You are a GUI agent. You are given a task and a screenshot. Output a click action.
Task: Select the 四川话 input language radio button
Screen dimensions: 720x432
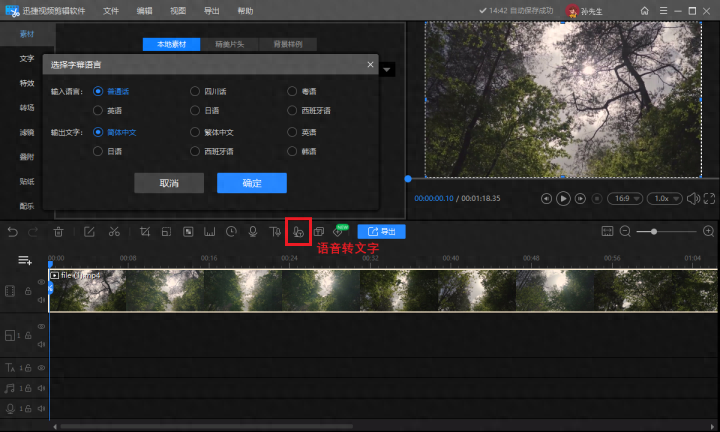point(195,91)
